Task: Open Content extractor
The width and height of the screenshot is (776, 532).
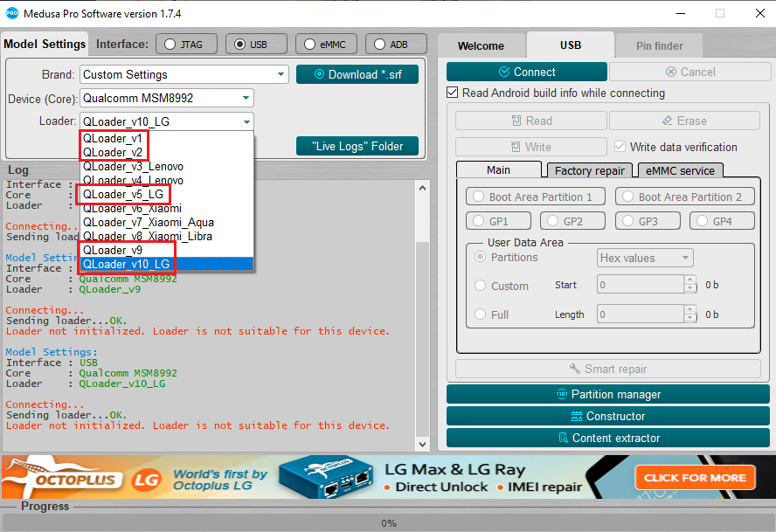Action: [607, 438]
